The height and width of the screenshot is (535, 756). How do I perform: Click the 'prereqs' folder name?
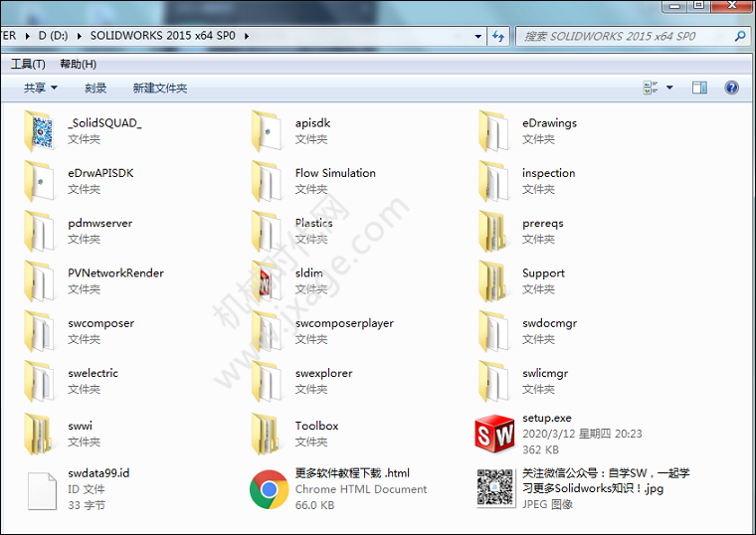point(543,224)
